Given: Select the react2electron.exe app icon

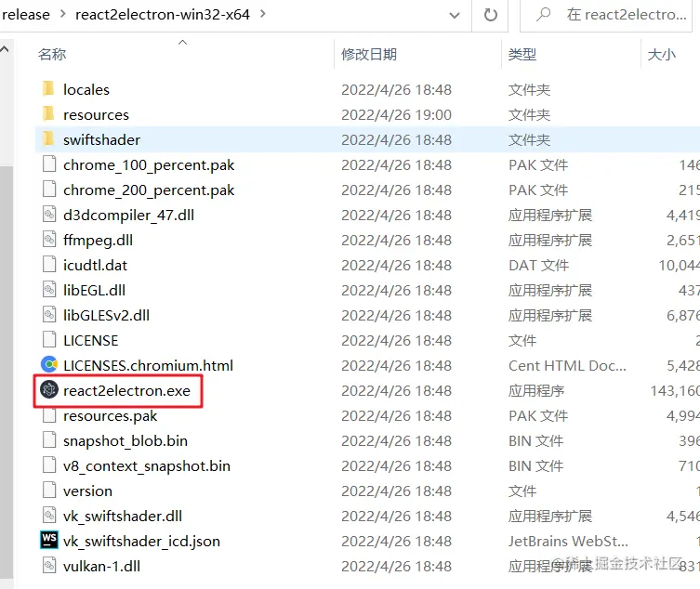Looking at the screenshot, I should point(49,389).
